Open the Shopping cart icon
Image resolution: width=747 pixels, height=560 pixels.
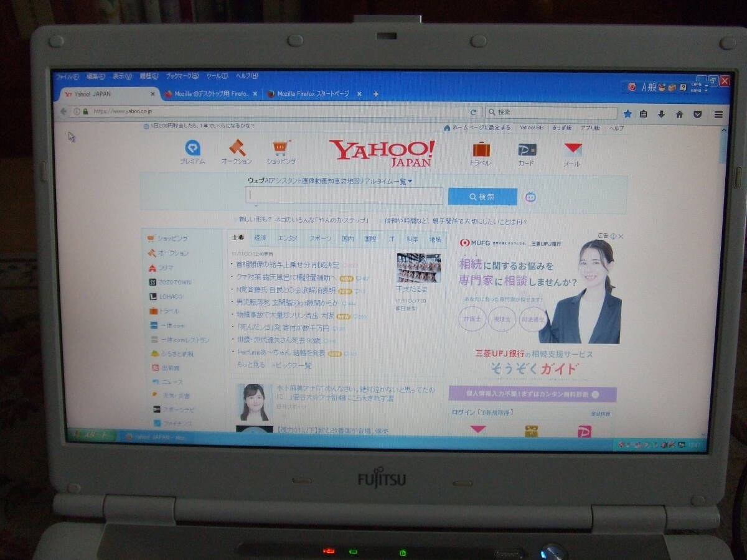click(x=281, y=148)
